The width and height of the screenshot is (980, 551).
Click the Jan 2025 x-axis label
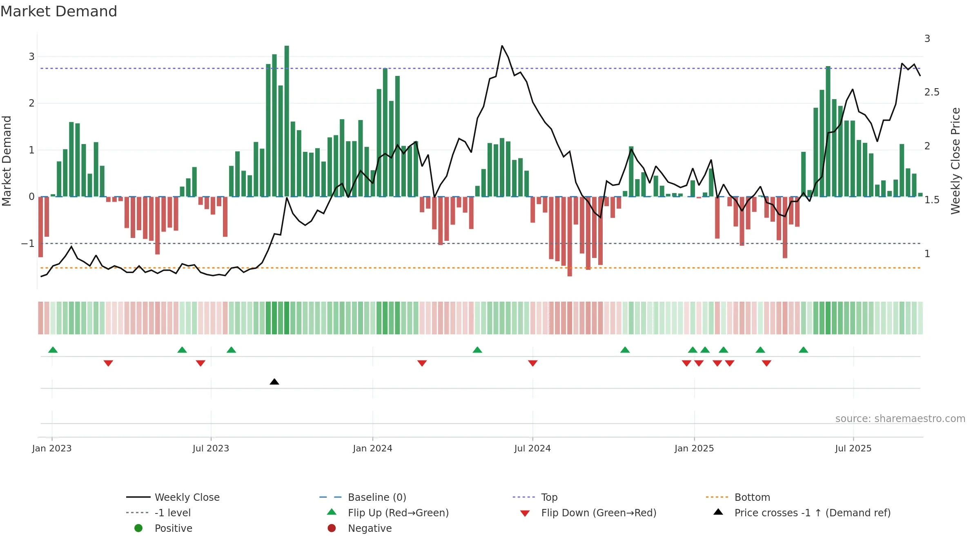tap(694, 448)
